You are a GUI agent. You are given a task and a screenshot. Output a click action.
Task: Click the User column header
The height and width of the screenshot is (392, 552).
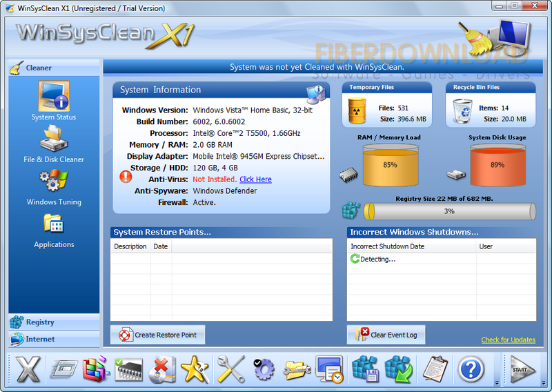(506, 246)
